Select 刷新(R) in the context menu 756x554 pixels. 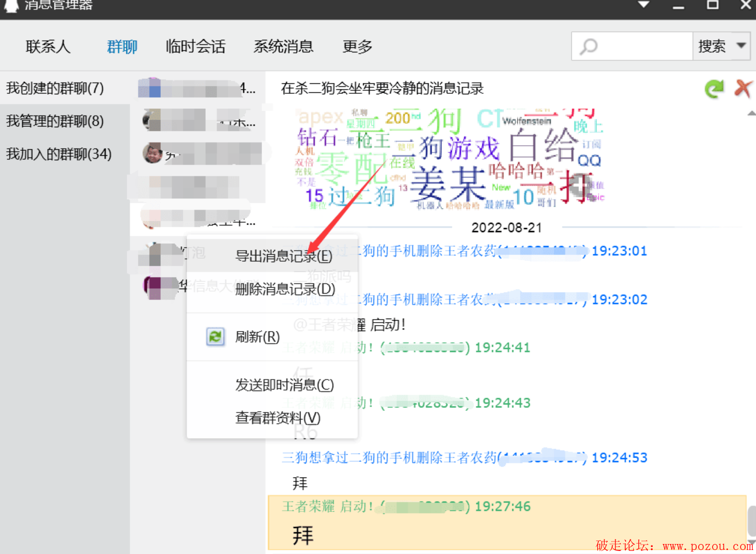(x=272, y=337)
